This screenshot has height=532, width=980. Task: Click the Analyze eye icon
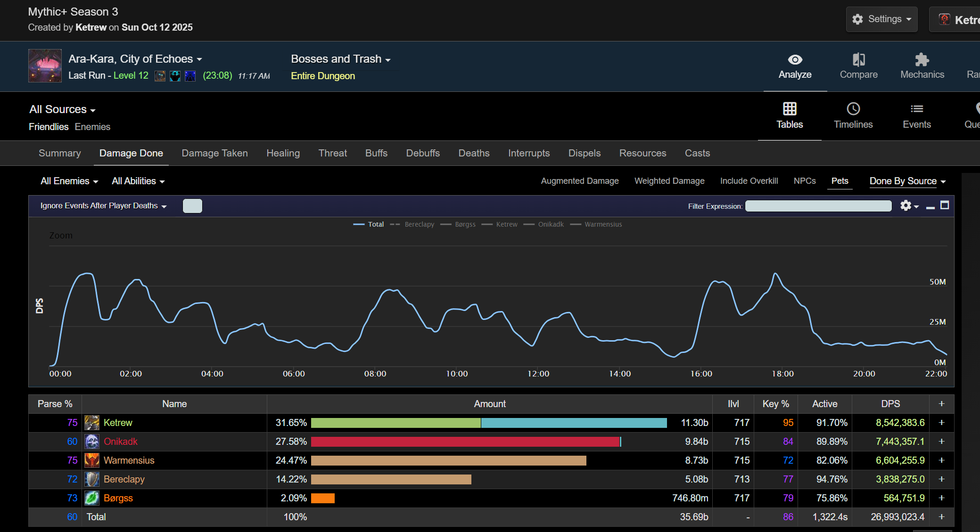click(x=795, y=60)
